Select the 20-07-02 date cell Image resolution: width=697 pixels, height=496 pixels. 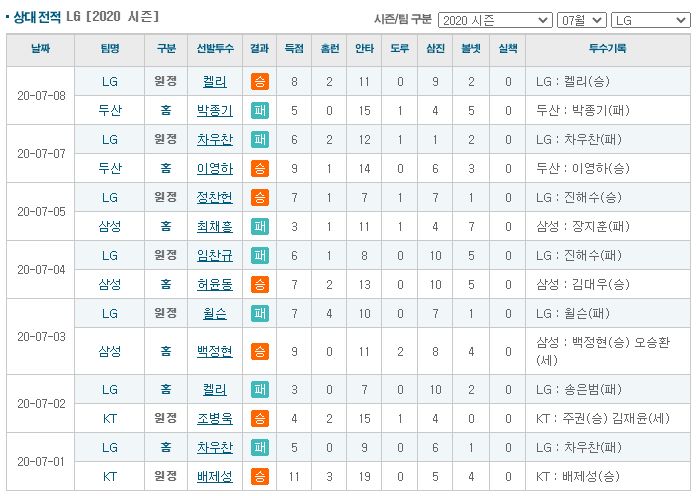[41, 404]
